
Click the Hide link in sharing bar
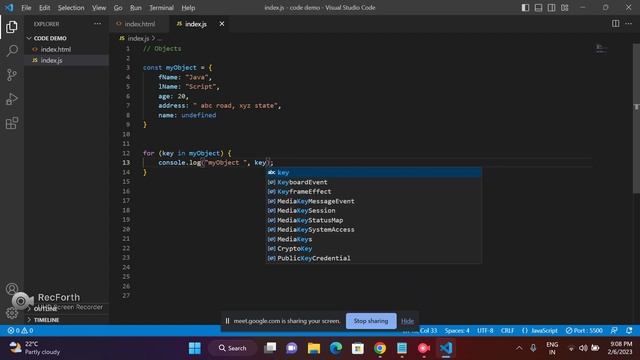tap(407, 321)
